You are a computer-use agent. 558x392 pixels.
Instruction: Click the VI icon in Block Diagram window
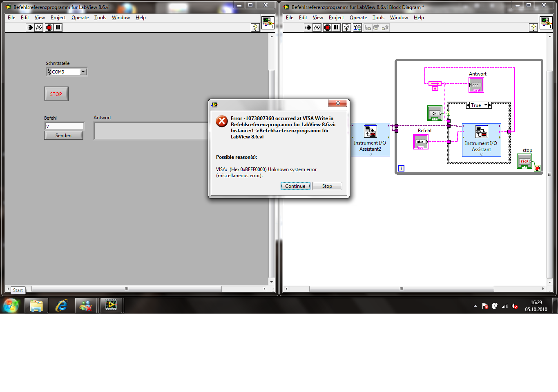pyautogui.click(x=546, y=22)
